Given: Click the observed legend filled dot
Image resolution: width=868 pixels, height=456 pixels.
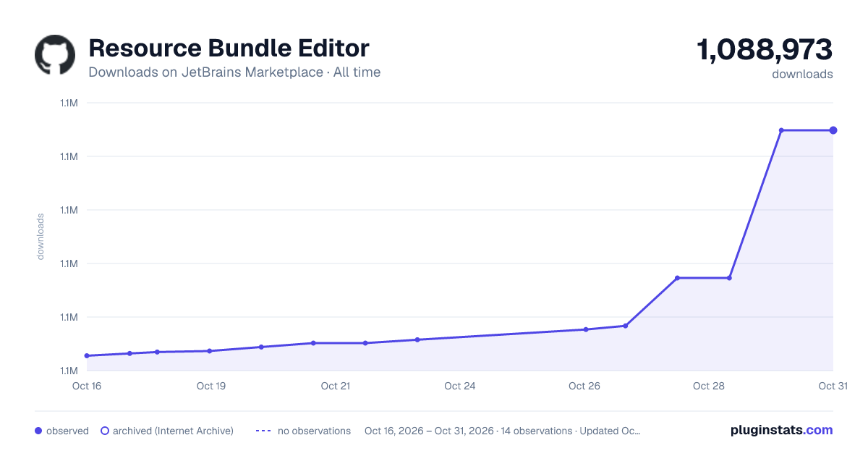Looking at the screenshot, I should point(38,431).
